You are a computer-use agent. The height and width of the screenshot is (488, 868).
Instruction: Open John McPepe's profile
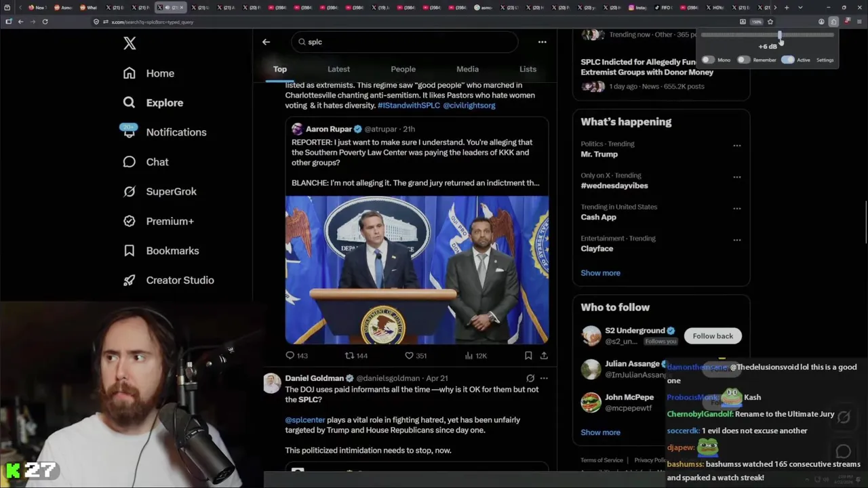(629, 397)
